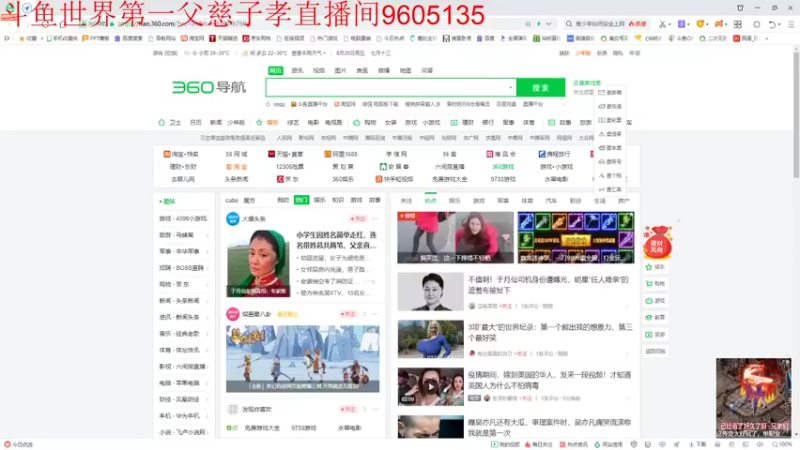Click the yellow shield icon in browser toolbar
Image resolution: width=800 pixels, height=450 pixels.
point(700,24)
